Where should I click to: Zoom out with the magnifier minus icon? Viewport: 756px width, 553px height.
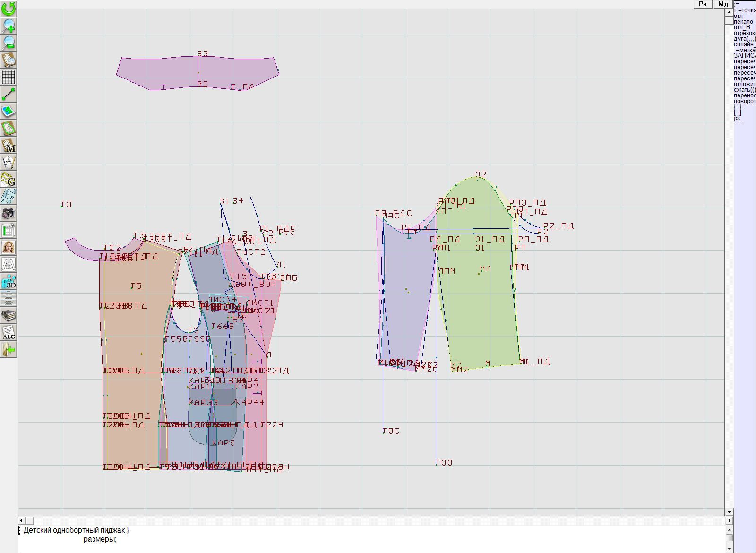9,43
